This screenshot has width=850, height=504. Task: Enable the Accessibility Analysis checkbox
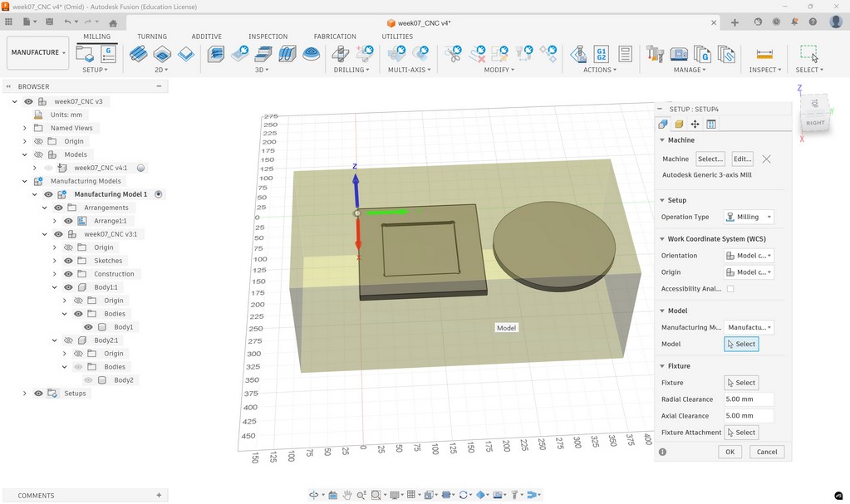point(730,288)
